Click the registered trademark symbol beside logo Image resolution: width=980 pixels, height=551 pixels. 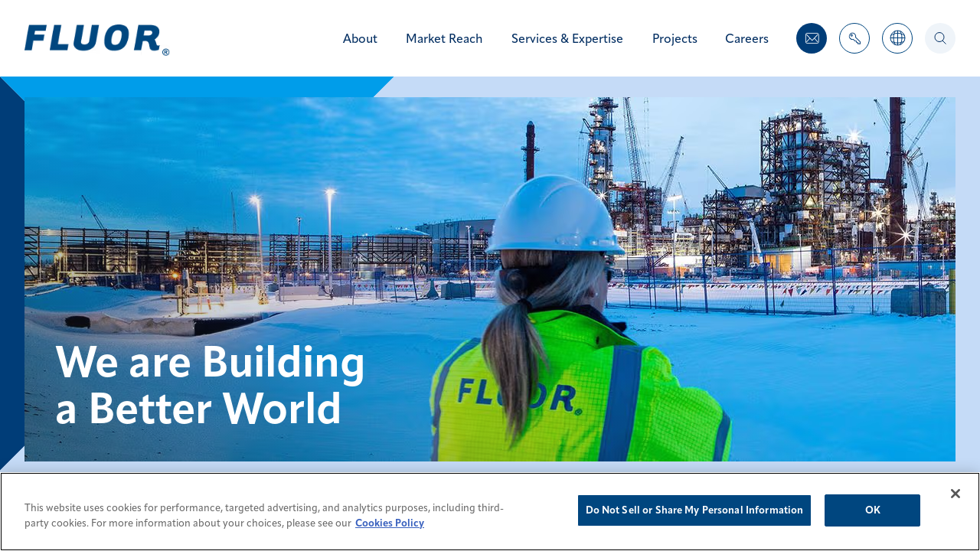[x=165, y=52]
